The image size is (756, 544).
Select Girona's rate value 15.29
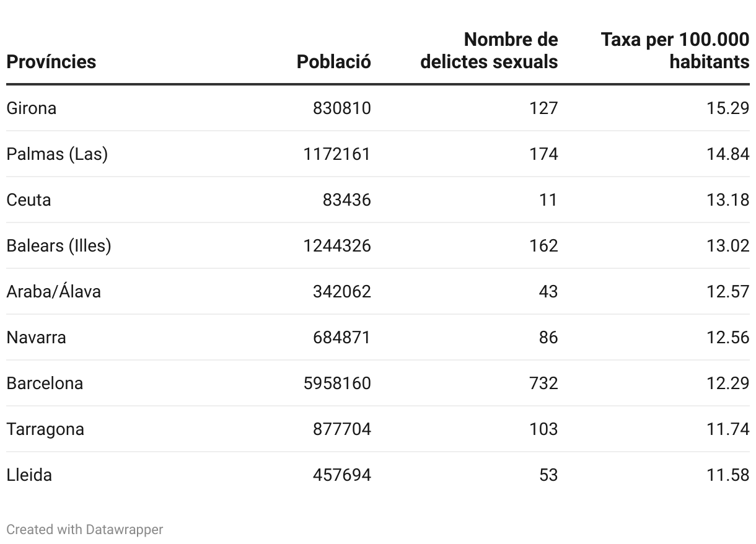[x=728, y=108]
